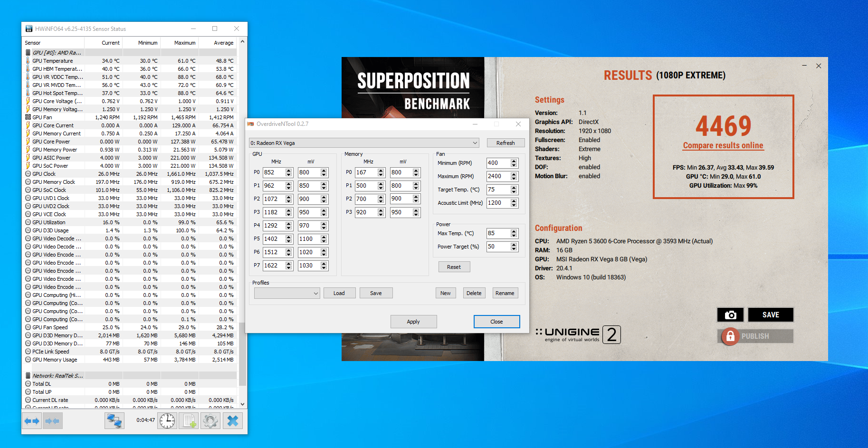Select the "GPU [#0]: AMD Ra..." sensor group row
This screenshot has height=448, width=868.
pyautogui.click(x=130, y=53)
